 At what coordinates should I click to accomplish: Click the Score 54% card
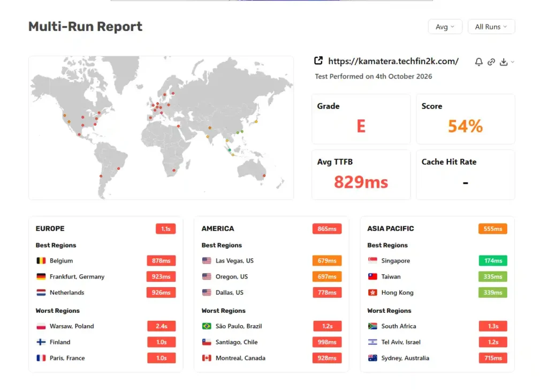pyautogui.click(x=466, y=119)
